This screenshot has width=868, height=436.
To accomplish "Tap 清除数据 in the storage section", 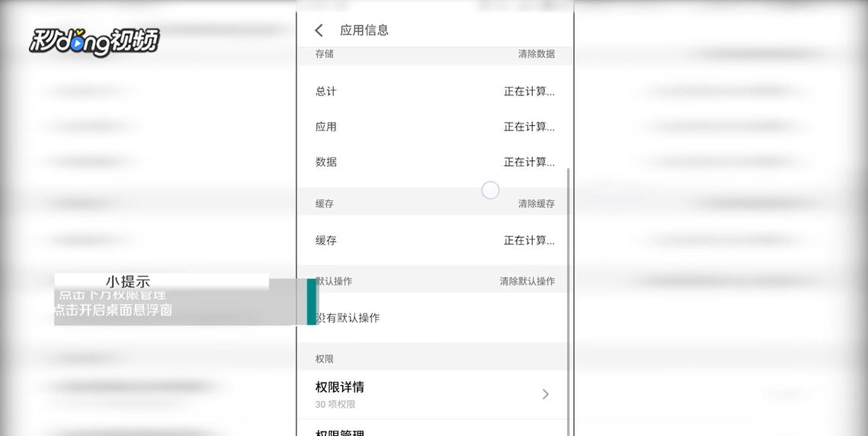I will 536,54.
